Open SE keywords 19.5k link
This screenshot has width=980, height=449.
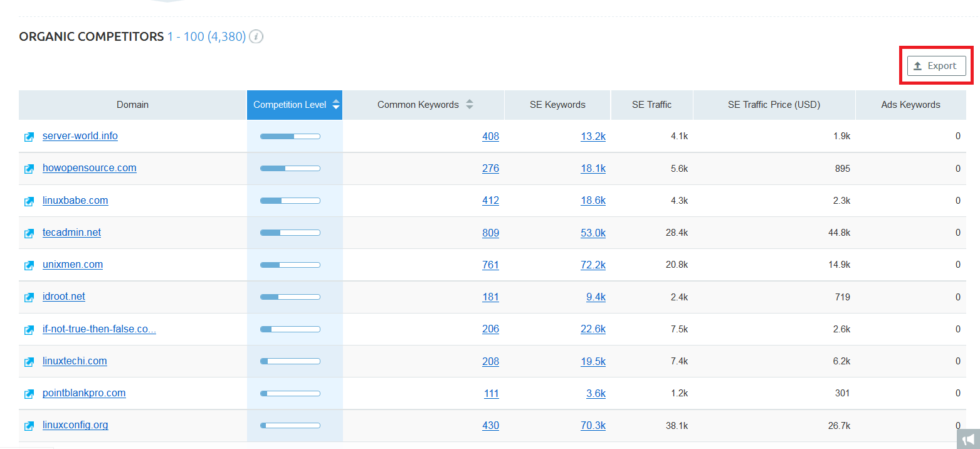click(593, 361)
